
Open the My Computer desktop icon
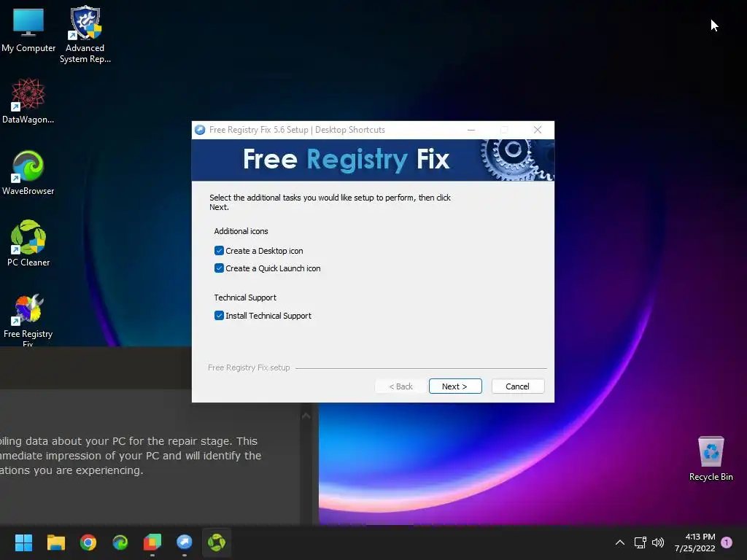point(28,30)
